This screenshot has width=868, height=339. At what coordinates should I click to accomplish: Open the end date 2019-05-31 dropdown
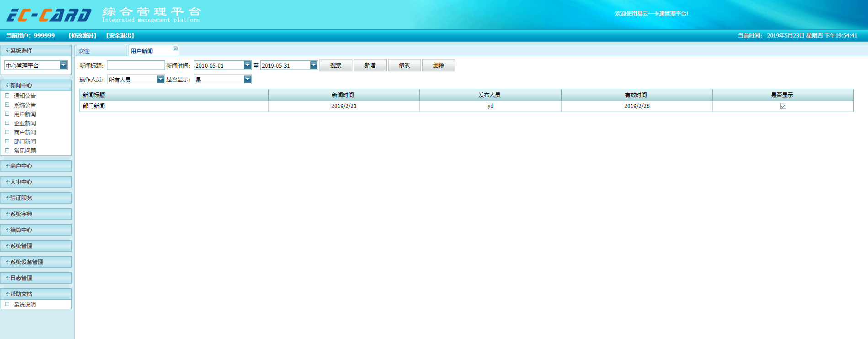(x=314, y=65)
